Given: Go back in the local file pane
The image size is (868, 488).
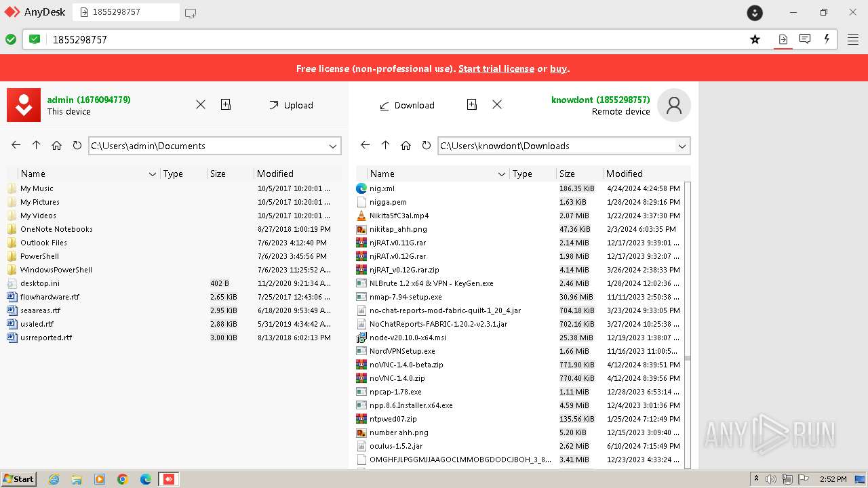Looking at the screenshot, I should (16, 145).
